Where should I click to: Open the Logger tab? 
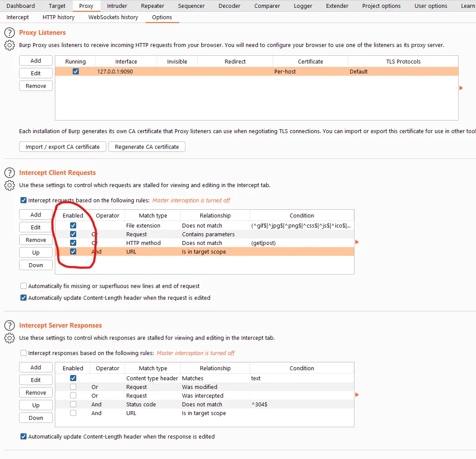tap(303, 6)
